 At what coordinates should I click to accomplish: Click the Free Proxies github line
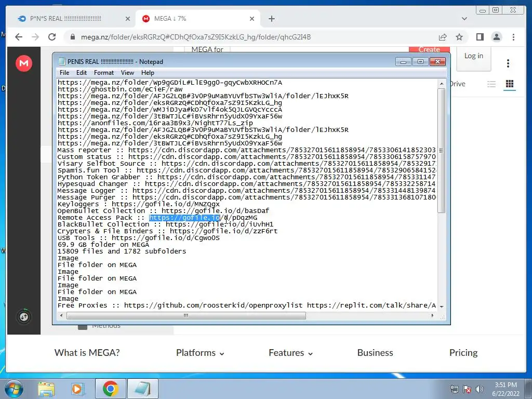[247, 305]
